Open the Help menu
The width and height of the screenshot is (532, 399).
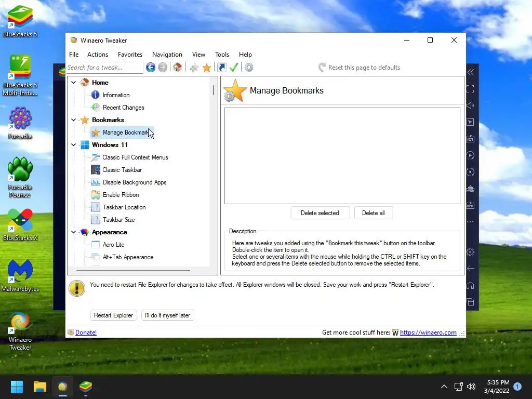pos(245,54)
